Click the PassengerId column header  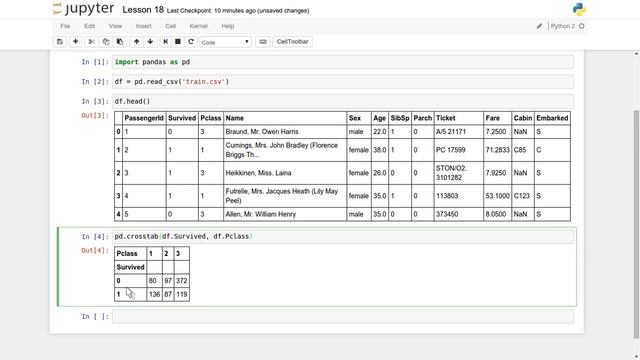(144, 118)
